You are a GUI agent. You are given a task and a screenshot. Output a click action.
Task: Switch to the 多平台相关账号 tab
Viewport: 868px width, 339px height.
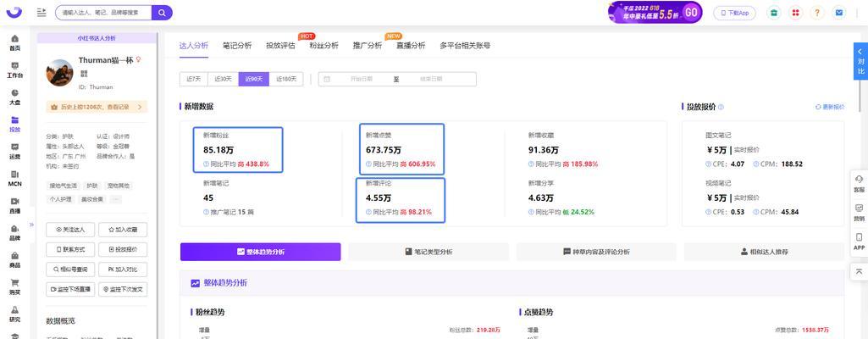click(x=465, y=46)
